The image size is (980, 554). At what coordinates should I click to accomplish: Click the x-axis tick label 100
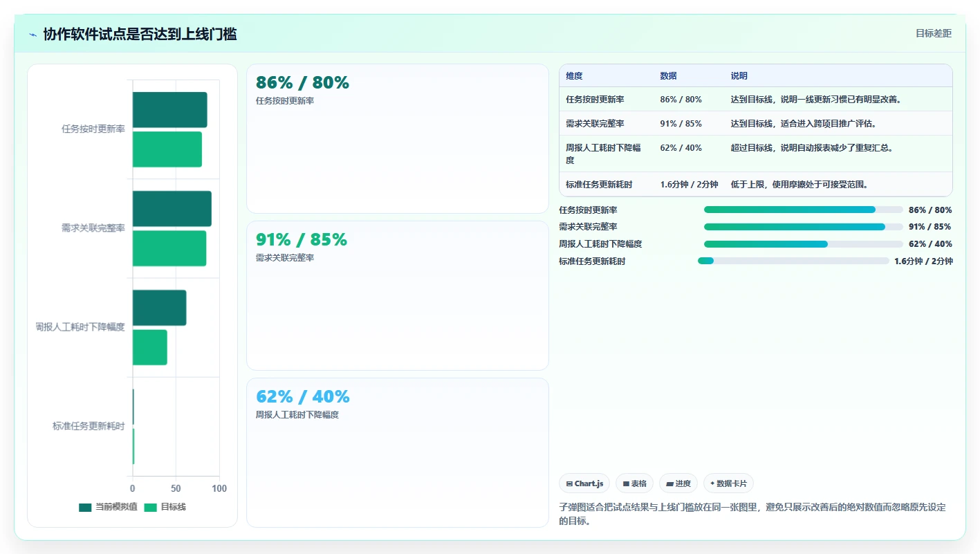click(x=219, y=488)
